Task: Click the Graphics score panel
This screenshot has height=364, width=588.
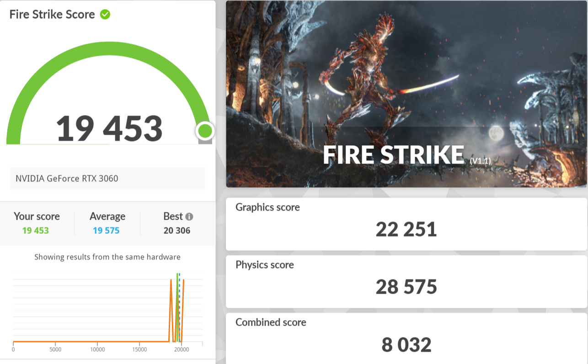Action: click(x=406, y=224)
